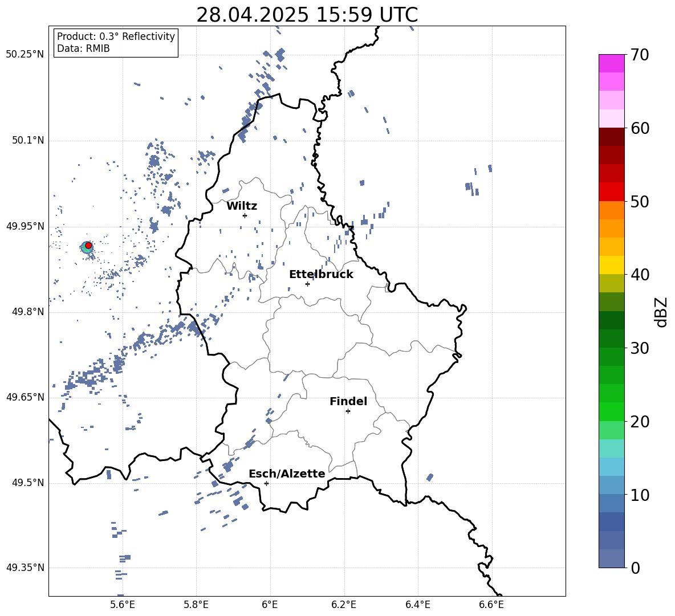The width and height of the screenshot is (675, 616).
Task: Click the colorbar tick label 0
Action: point(636,568)
